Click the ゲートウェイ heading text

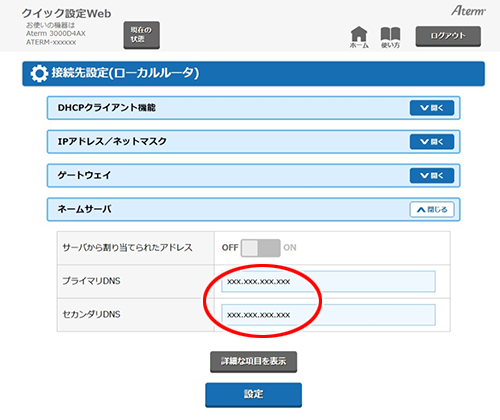click(84, 175)
